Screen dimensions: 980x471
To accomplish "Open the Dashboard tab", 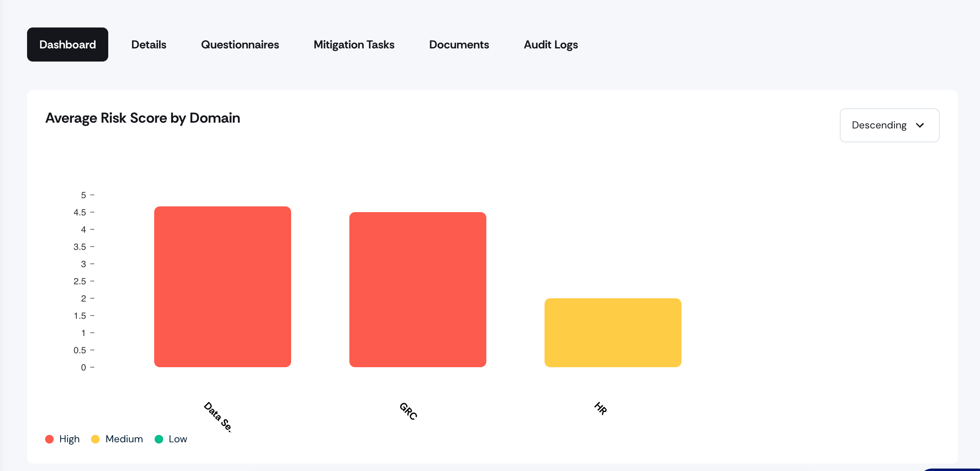I will tap(68, 44).
